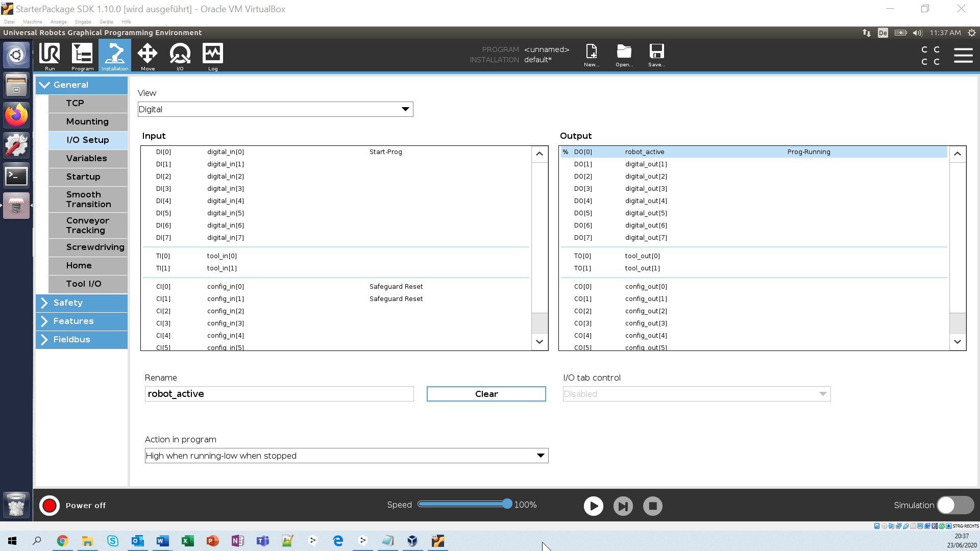Toggle the Simulation switch
The width and height of the screenshot is (980, 551).
pyautogui.click(x=955, y=505)
